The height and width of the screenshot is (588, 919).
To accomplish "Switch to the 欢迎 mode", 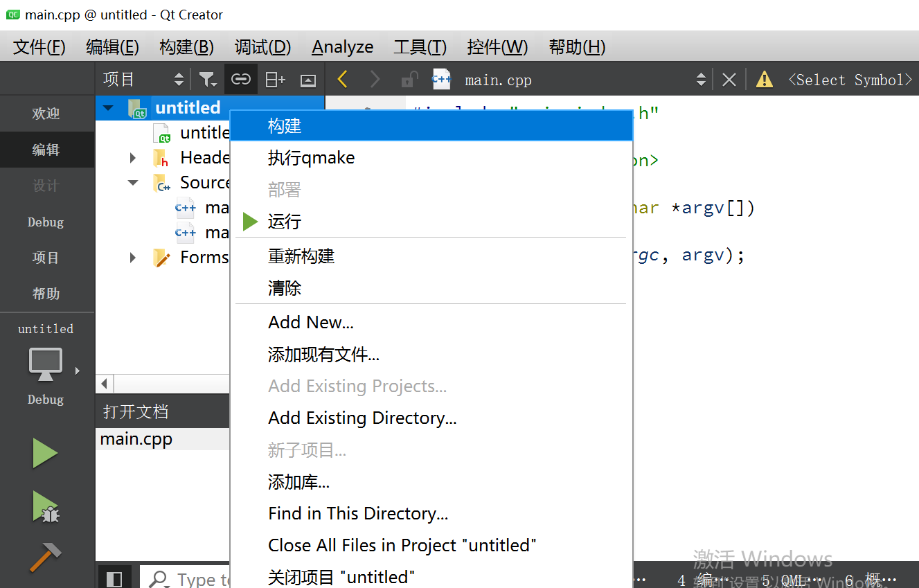I will pyautogui.click(x=46, y=114).
